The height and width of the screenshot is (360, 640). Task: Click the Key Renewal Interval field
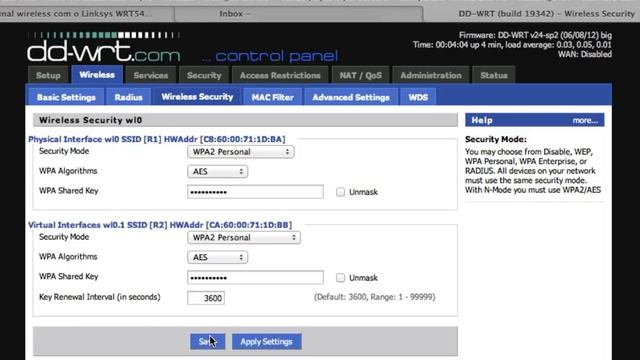[x=206, y=298]
